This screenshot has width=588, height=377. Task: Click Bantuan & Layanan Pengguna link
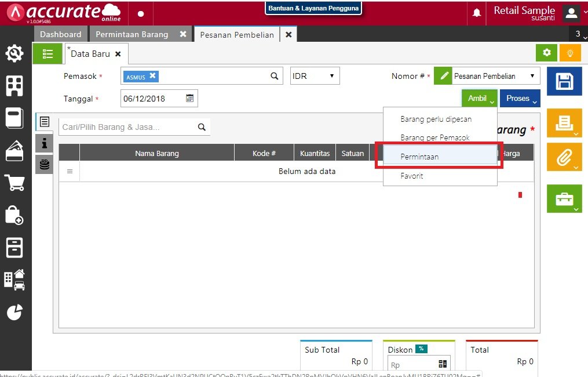(x=313, y=8)
